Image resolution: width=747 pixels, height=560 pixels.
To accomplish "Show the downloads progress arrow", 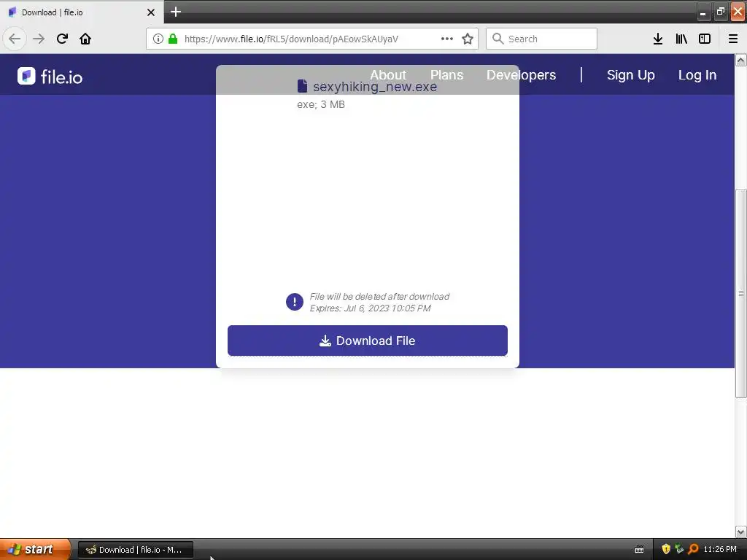I will (x=658, y=39).
